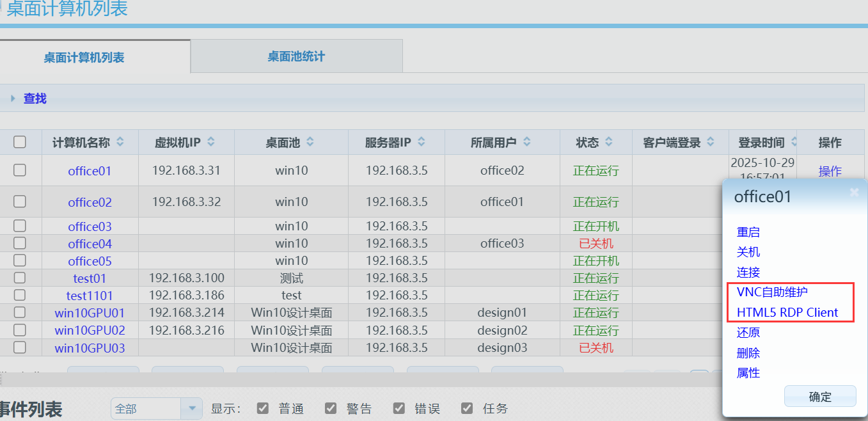
Task: Click the 操作 link on the office01 row
Action: click(830, 171)
